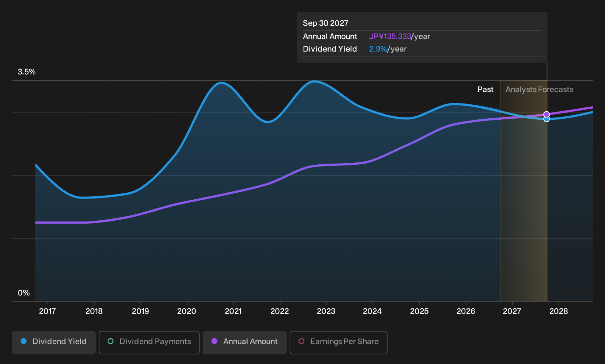
Task: Click the 2022 x-axis label
Action: tap(280, 311)
